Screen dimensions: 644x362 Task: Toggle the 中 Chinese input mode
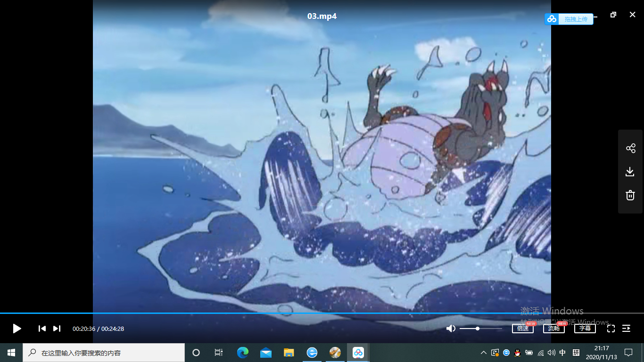[x=562, y=353]
